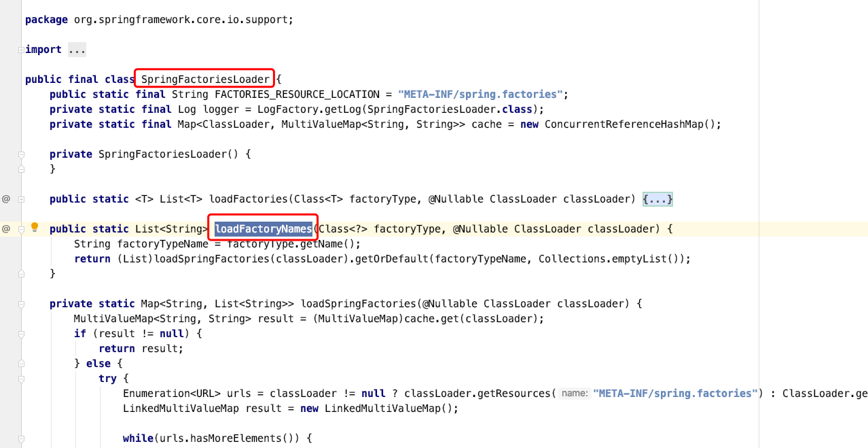
Task: Expand the collapsed import statement
Action: point(77,49)
